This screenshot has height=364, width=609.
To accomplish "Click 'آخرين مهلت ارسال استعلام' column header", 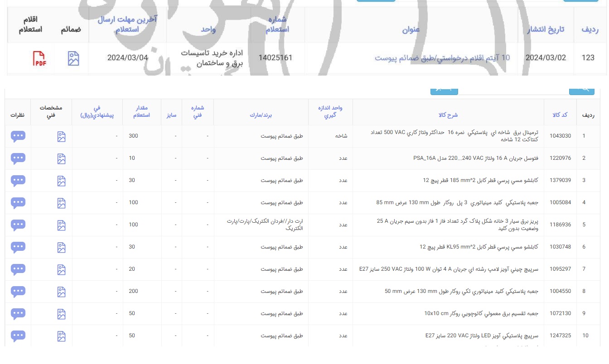I will tap(127, 24).
